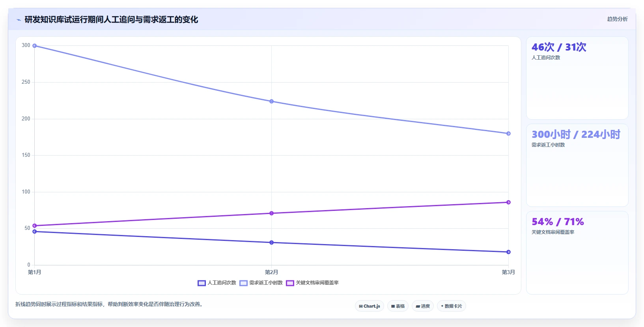Click the 100 y-axis tick label
The height and width of the screenshot is (327, 644).
[x=26, y=192]
